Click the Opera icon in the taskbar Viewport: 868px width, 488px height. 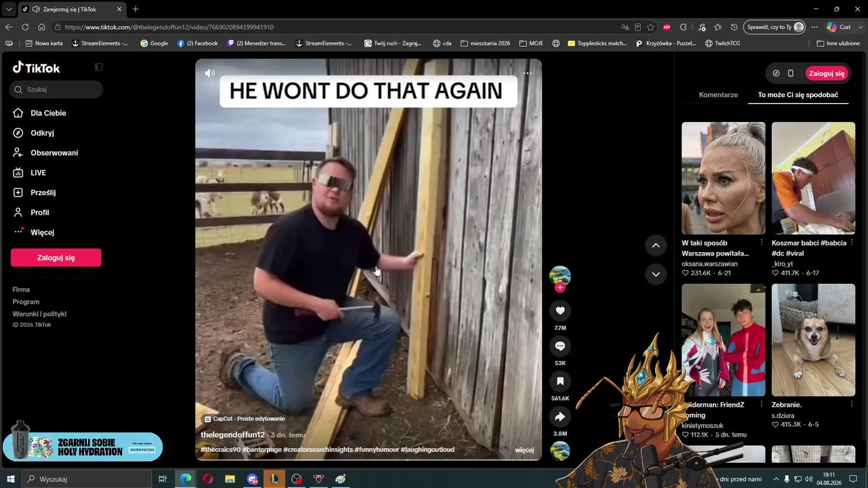coord(208,479)
